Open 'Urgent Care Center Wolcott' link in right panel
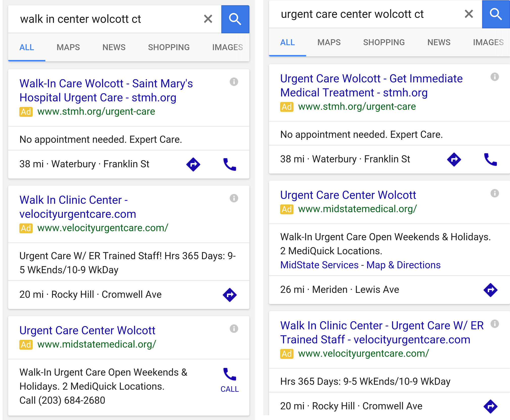 [x=348, y=195]
